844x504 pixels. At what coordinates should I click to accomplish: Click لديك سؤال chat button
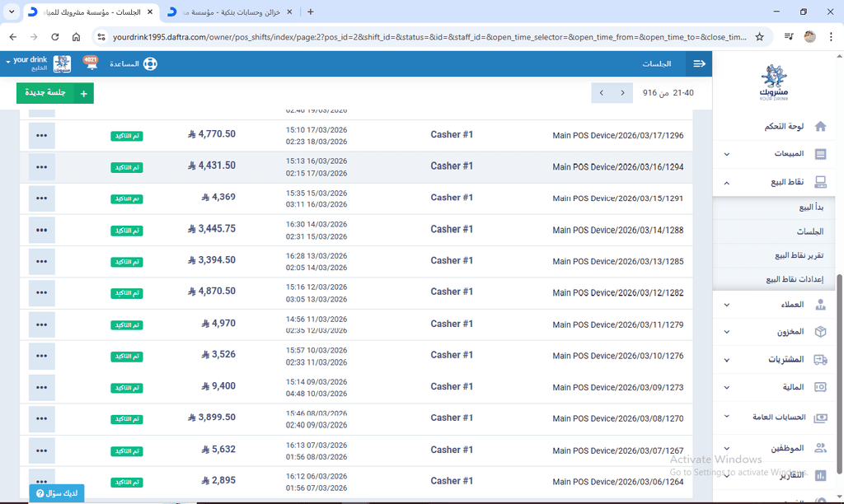pyautogui.click(x=57, y=493)
